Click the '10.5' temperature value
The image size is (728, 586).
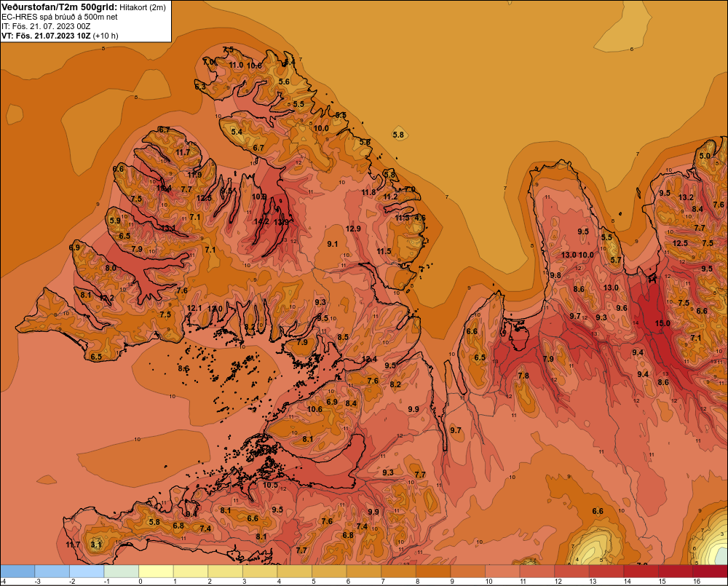click(x=270, y=486)
